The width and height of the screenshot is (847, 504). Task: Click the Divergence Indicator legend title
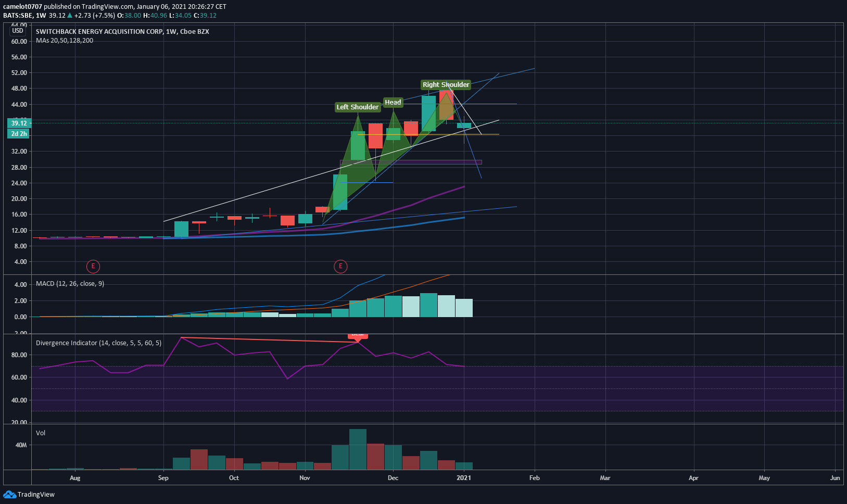pyautogui.click(x=98, y=343)
